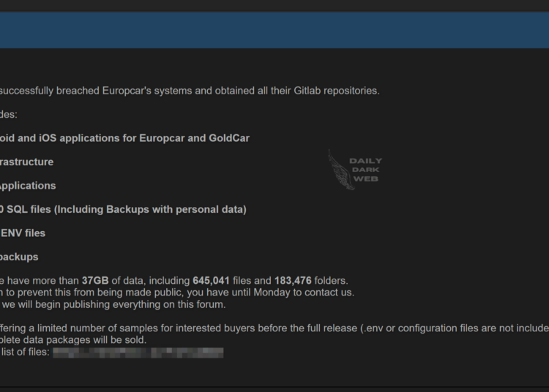549x392 pixels.
Task: Open the blurred link after list of files
Action: pos(138,353)
